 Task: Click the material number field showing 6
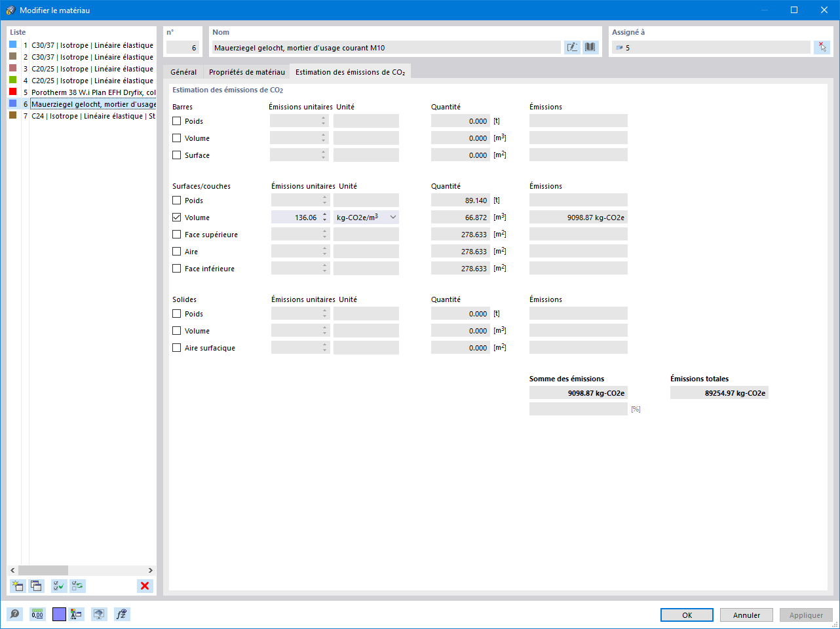pyautogui.click(x=183, y=48)
